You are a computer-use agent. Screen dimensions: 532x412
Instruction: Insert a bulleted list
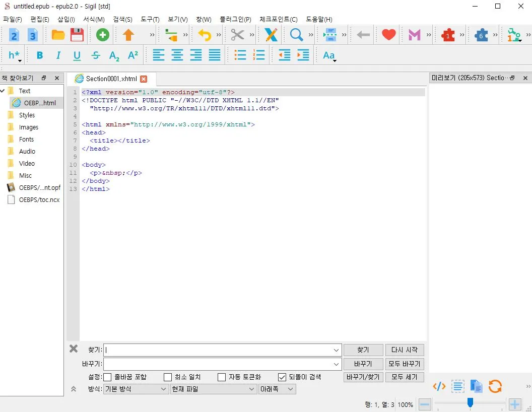[240, 55]
